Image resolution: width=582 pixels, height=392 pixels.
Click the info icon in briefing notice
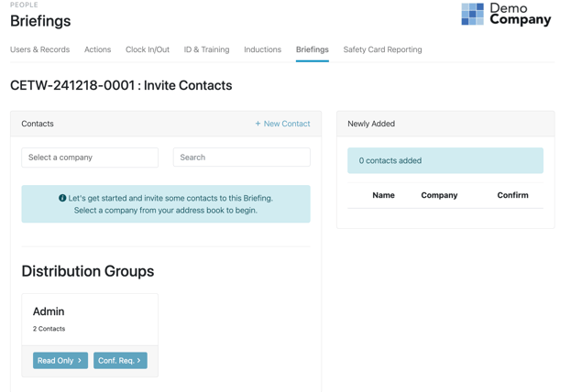coord(62,198)
